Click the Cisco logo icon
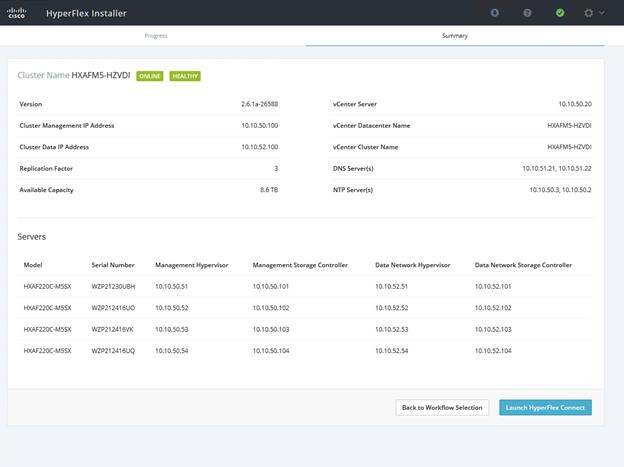The width and height of the screenshot is (624, 467). click(x=16, y=13)
